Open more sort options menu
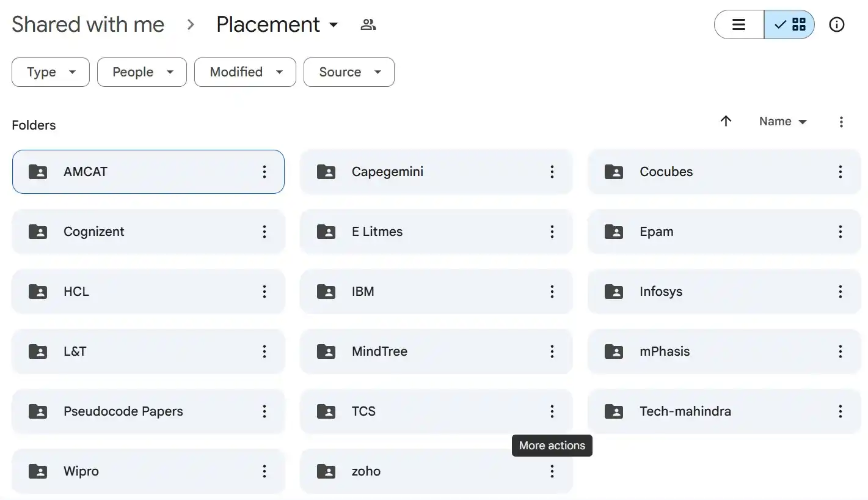Image resolution: width=868 pixels, height=500 pixels. pos(841,122)
